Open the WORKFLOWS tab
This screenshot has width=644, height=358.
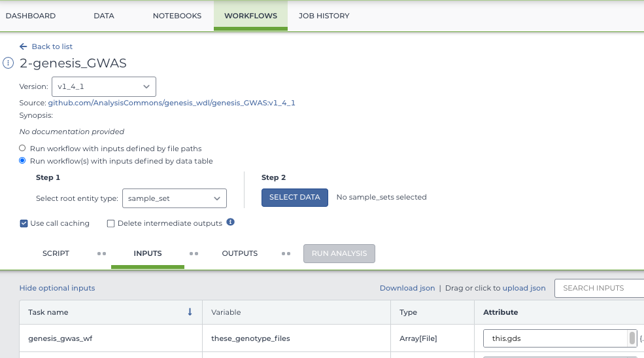pos(250,16)
